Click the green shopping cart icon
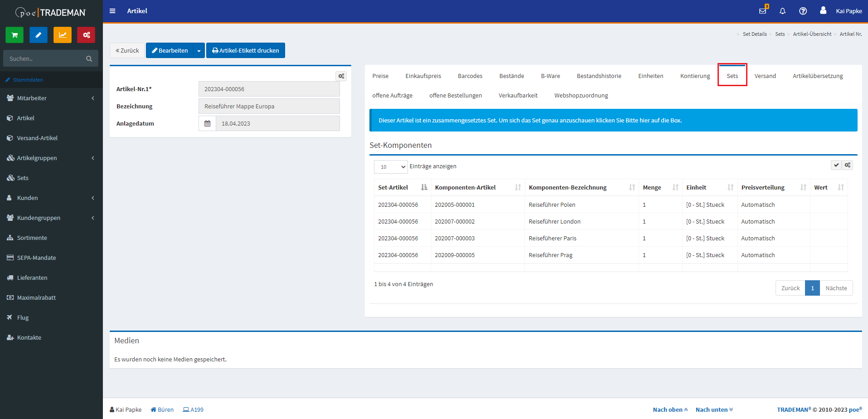The width and height of the screenshot is (868, 419). 15,35
